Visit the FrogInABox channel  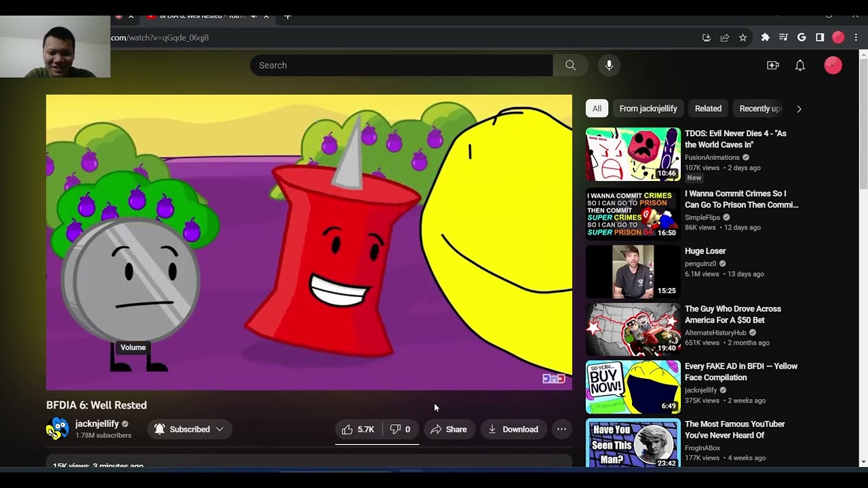[x=703, y=448]
